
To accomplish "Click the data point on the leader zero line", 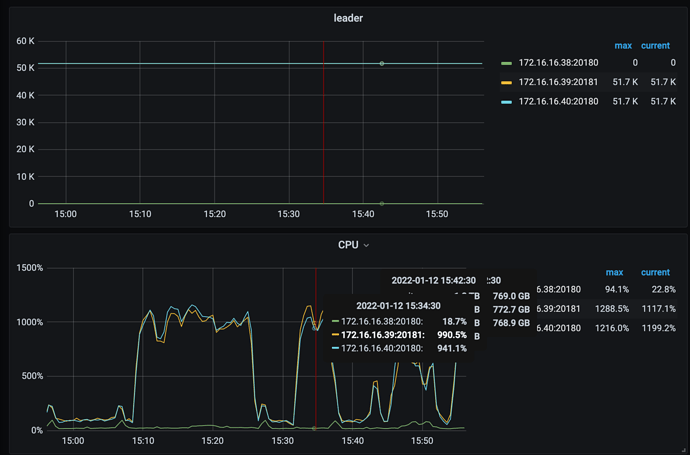I will click(382, 204).
